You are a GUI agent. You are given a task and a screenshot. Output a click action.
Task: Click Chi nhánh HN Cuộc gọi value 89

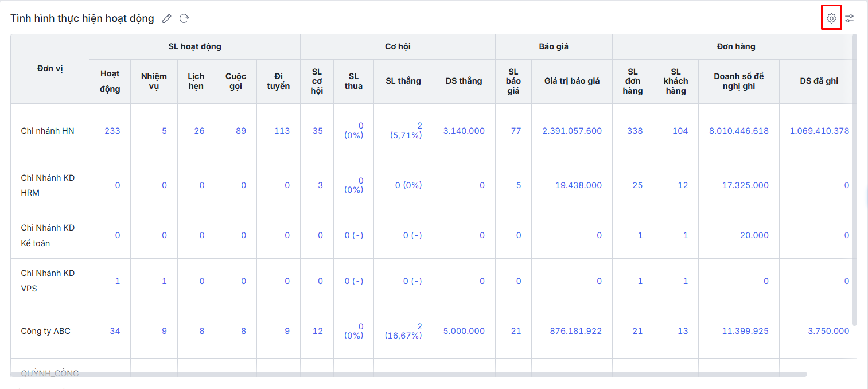(241, 131)
